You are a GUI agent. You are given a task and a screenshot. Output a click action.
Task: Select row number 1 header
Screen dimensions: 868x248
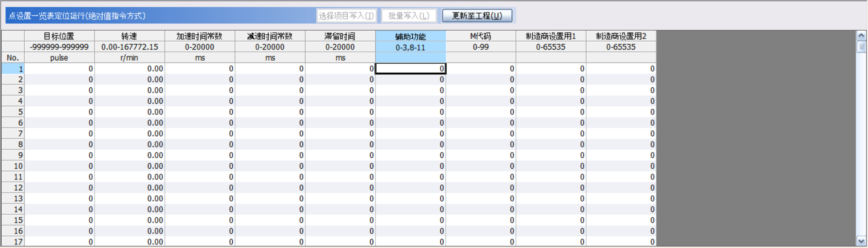coord(13,69)
